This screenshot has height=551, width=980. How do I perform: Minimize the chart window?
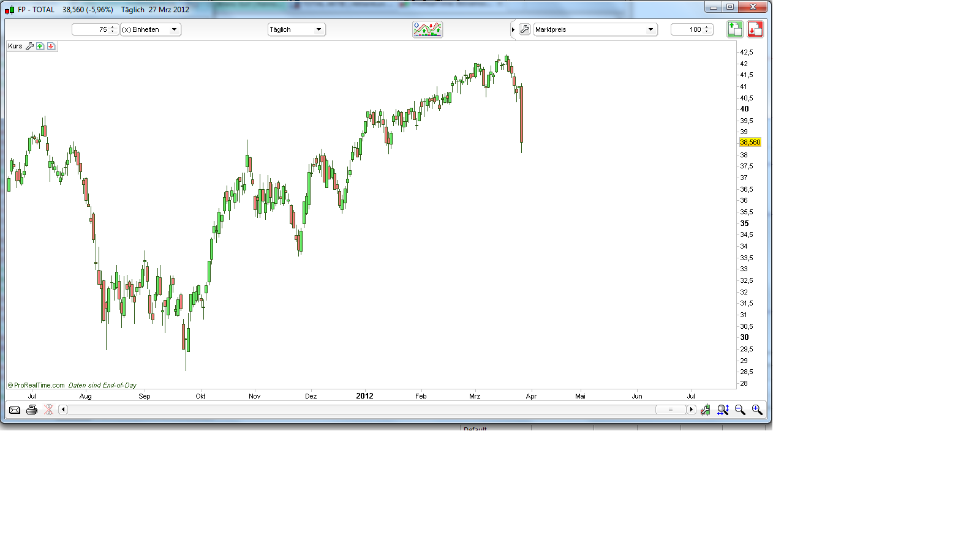(x=713, y=7)
